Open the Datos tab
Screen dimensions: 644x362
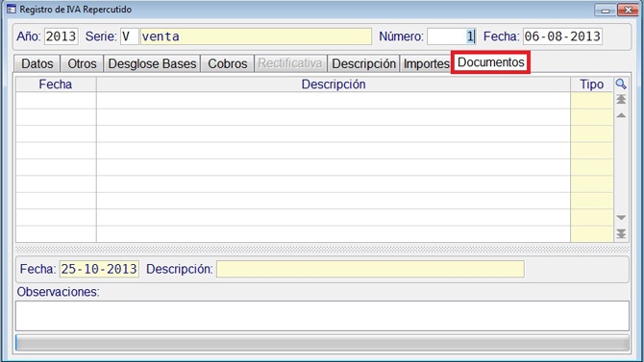(x=37, y=63)
